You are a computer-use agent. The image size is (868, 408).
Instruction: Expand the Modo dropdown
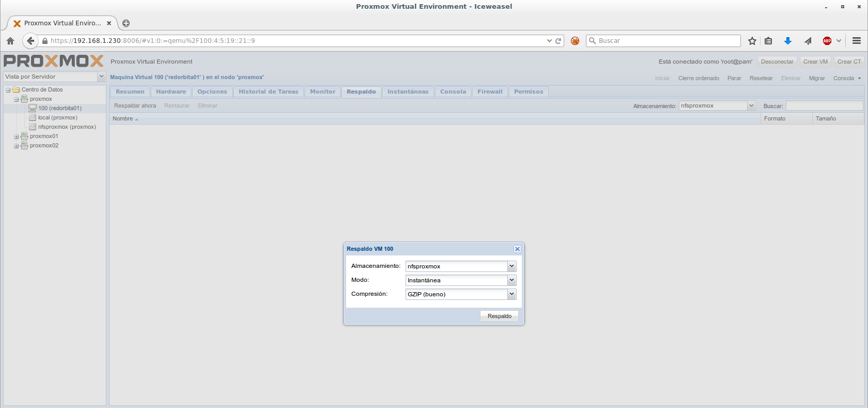pos(512,280)
